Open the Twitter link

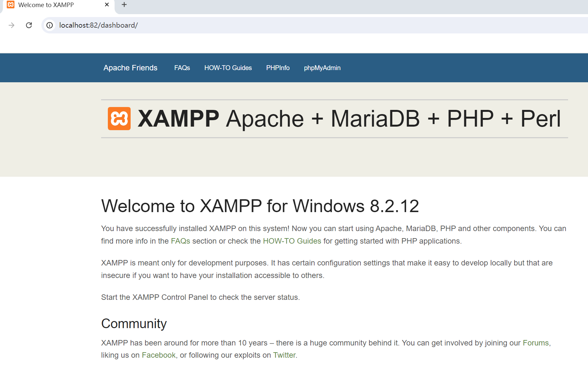[x=284, y=355]
